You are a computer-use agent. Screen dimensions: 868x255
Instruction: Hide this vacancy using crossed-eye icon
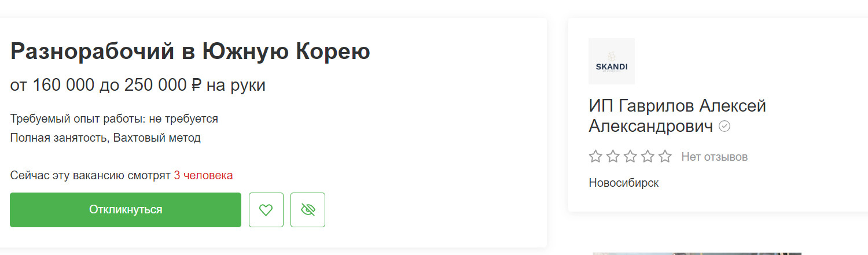[308, 210]
